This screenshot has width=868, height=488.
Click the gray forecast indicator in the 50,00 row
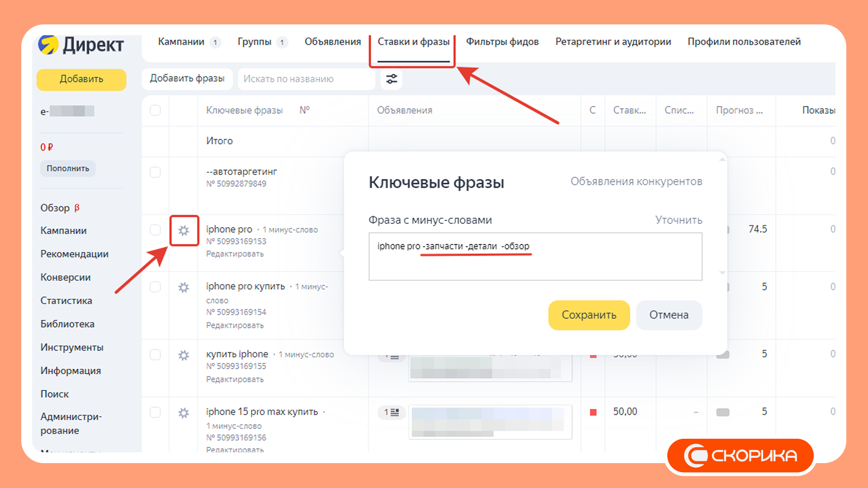click(x=722, y=412)
